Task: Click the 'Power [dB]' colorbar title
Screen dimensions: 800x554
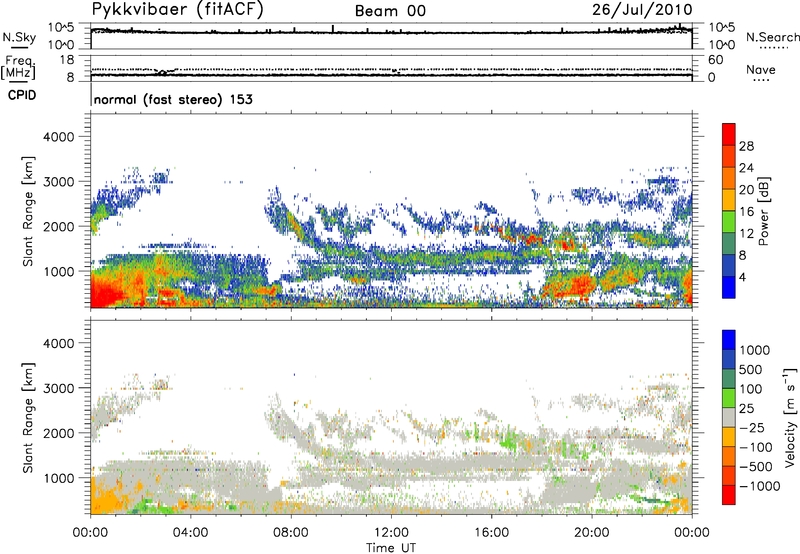Action: pos(763,211)
